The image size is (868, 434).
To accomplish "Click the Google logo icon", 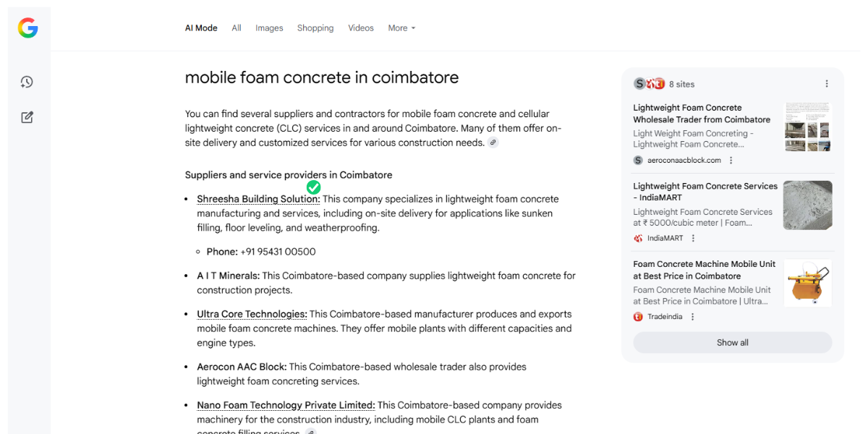I will [27, 28].
